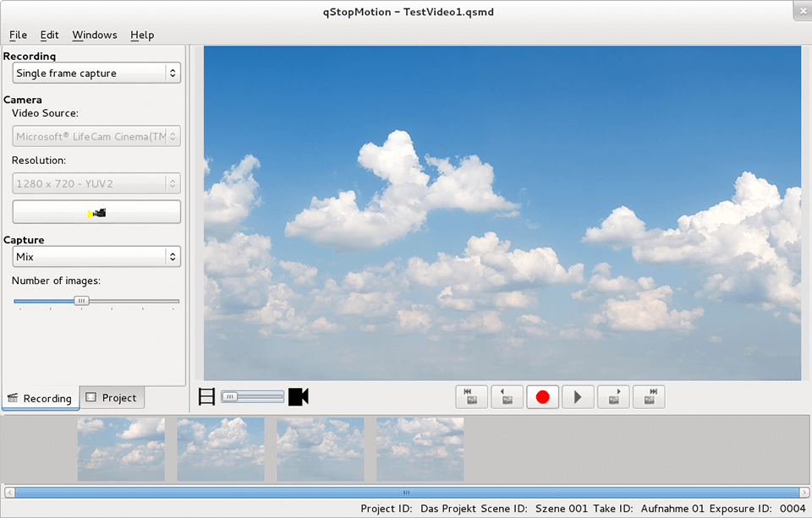Click the Exposure ID 0004 status text
The image size is (812, 518).
coord(758,509)
